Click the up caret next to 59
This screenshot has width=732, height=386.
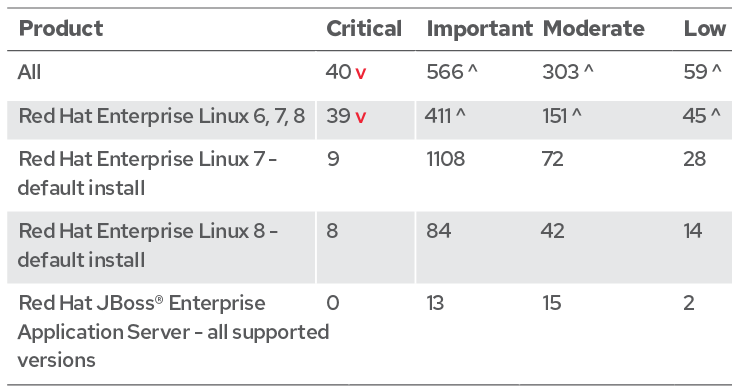click(x=717, y=70)
